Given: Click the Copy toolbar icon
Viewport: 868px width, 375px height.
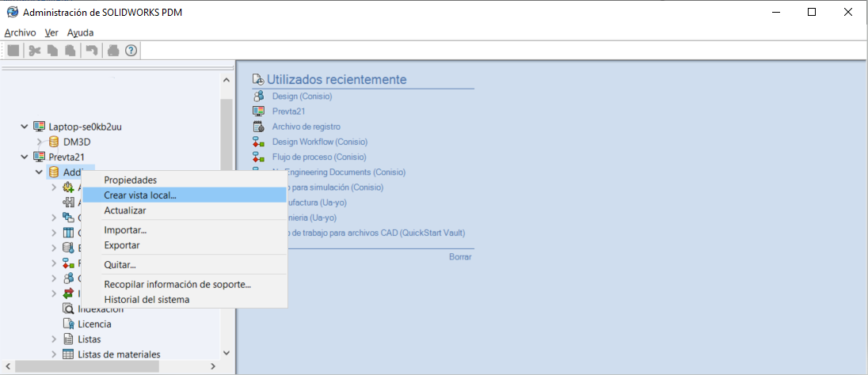Looking at the screenshot, I should (52, 51).
